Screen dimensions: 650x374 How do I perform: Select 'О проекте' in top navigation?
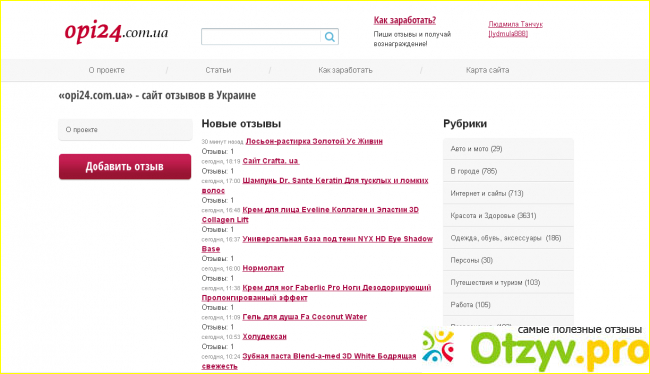click(107, 70)
